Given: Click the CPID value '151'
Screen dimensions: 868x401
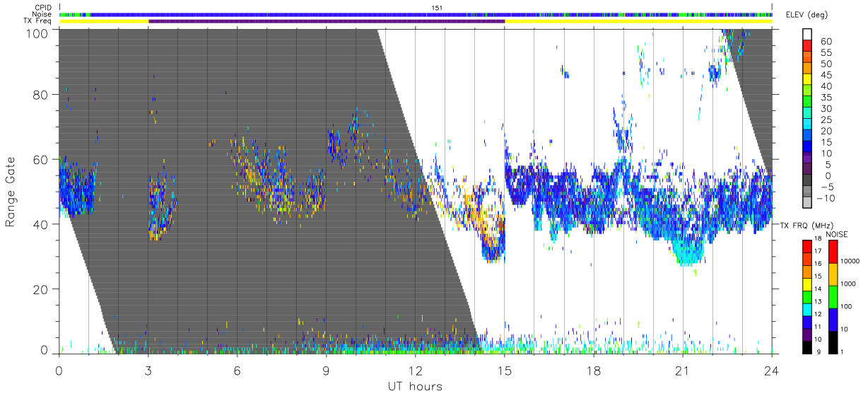Looking at the screenshot, I should (x=437, y=8).
